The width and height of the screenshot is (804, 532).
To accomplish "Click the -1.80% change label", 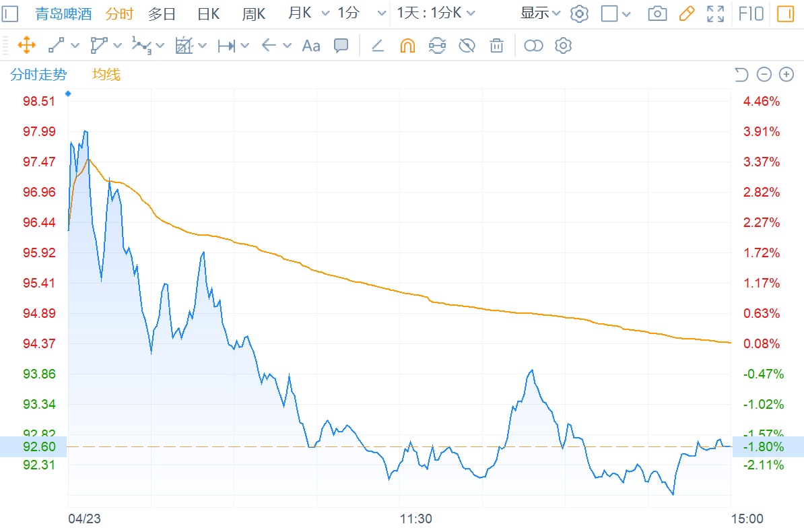I will tap(764, 446).
